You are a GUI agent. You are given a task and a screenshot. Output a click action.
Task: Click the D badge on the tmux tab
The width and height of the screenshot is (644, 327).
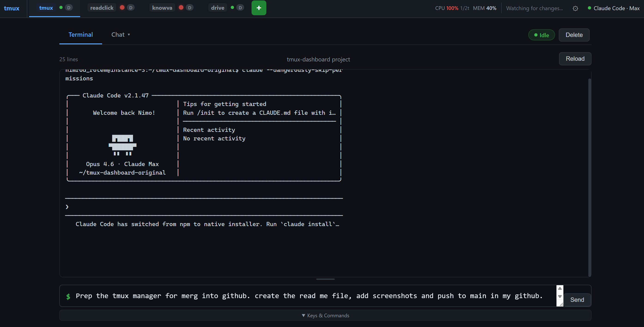(69, 7)
